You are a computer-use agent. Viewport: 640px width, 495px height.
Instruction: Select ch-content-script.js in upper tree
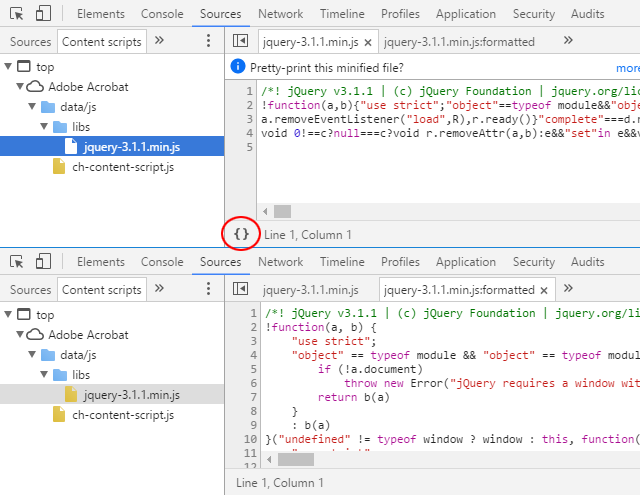(123, 167)
